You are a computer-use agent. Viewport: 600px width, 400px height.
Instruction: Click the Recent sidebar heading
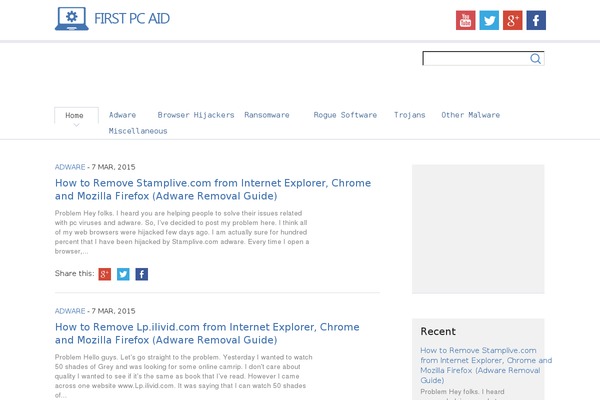[438, 331]
